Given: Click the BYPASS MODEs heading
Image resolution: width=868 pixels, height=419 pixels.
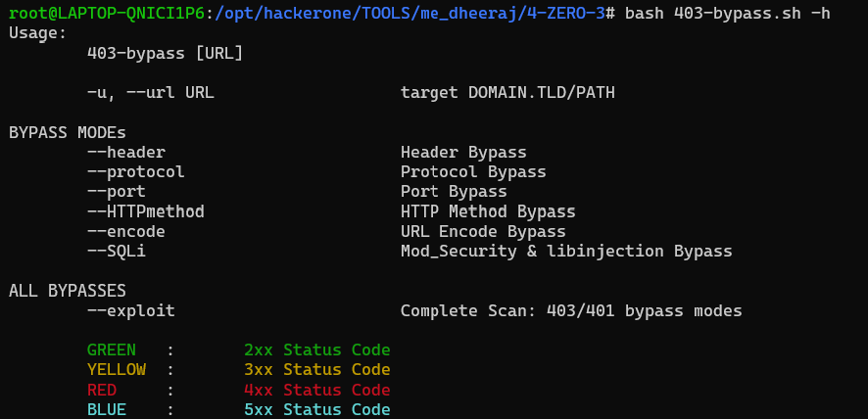Looking at the screenshot, I should [x=68, y=133].
